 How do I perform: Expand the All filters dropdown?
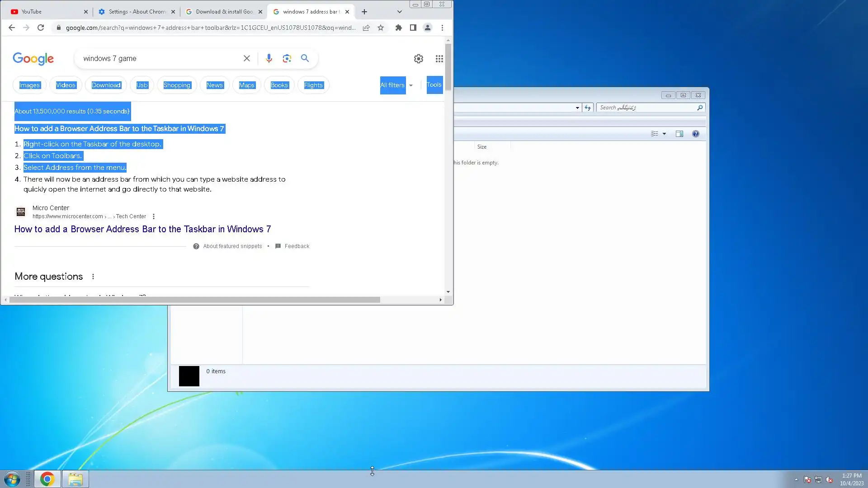396,85
